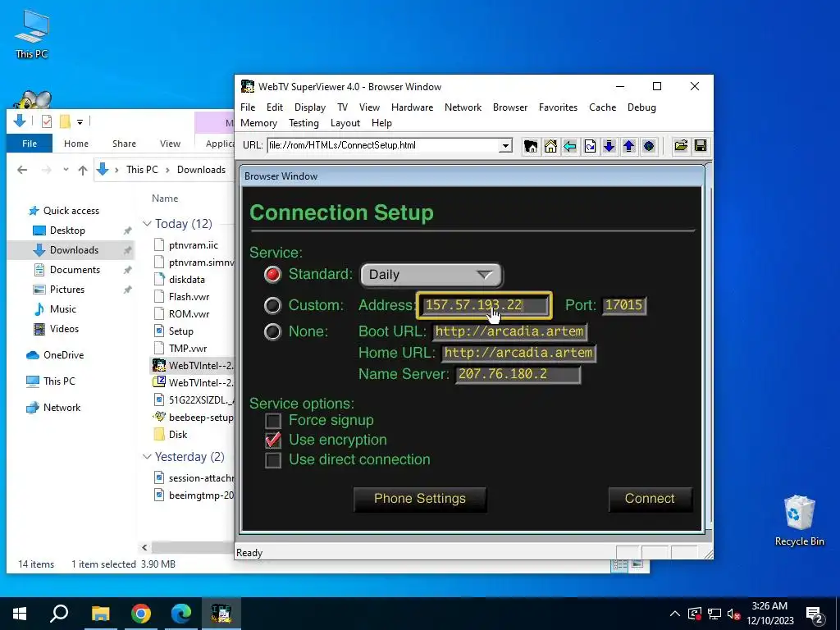Open the Windows Start menu
Viewport: 840px width, 630px height.
click(20, 614)
